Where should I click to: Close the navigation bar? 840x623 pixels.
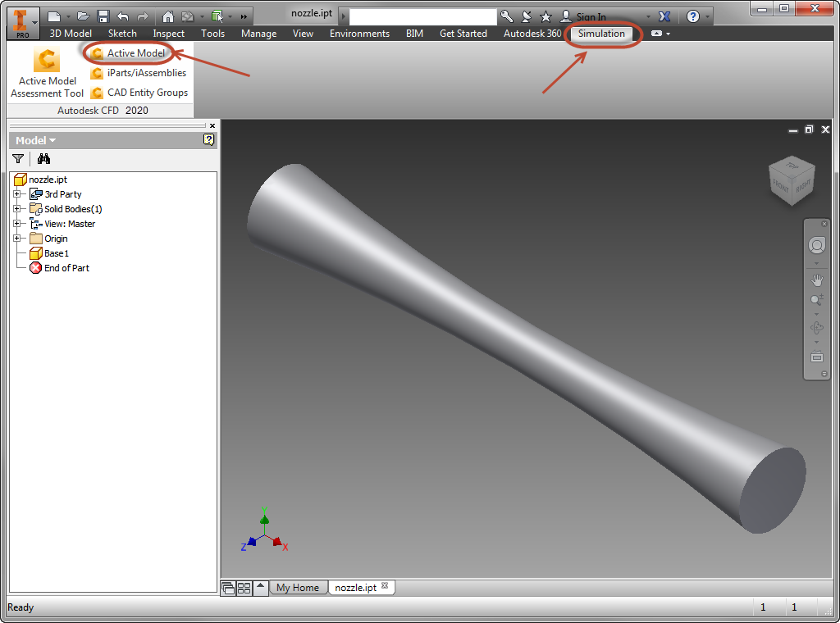(824, 224)
